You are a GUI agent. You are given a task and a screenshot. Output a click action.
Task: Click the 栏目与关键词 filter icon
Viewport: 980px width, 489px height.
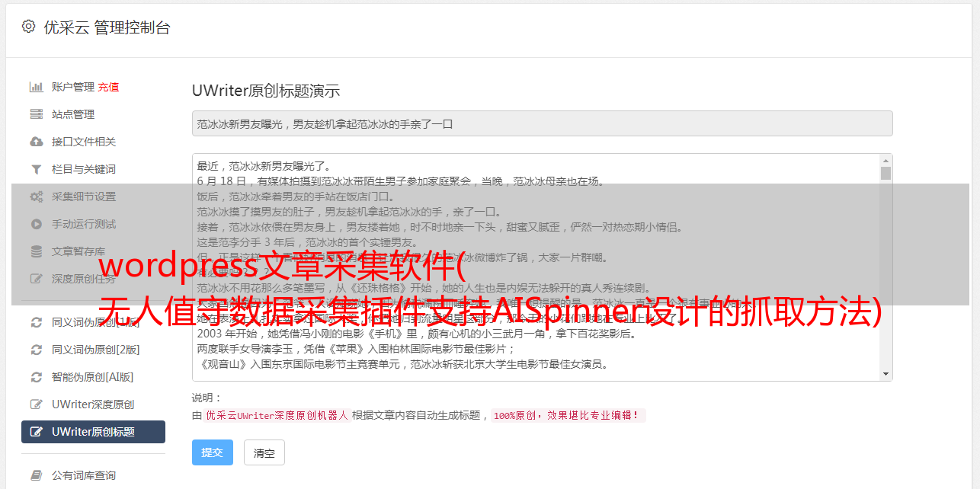click(x=36, y=169)
